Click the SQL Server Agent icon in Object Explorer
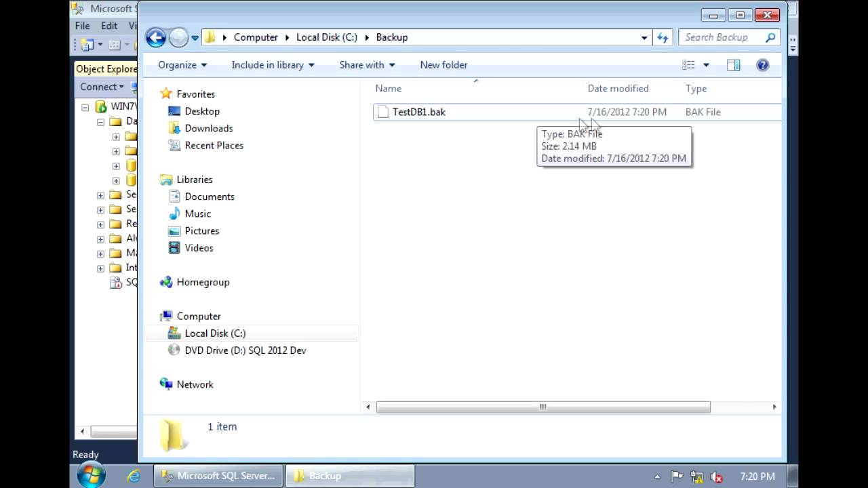This screenshot has height=488, width=868. click(115, 283)
